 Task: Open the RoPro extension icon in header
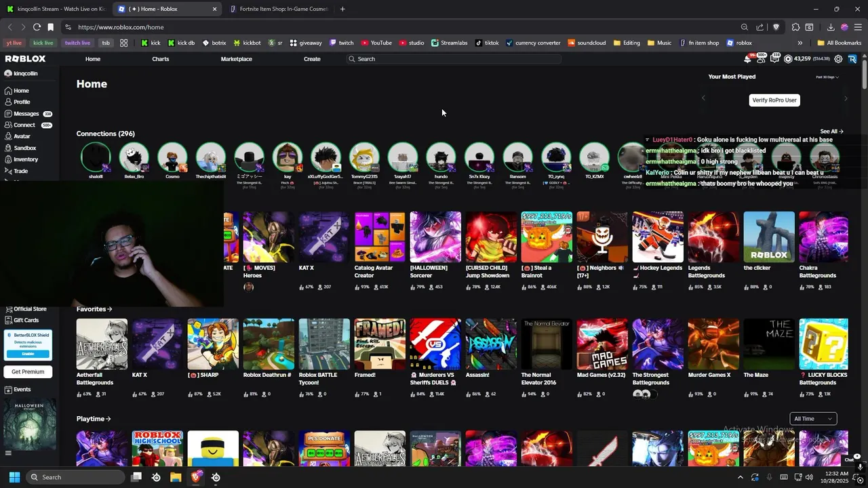coord(852,59)
